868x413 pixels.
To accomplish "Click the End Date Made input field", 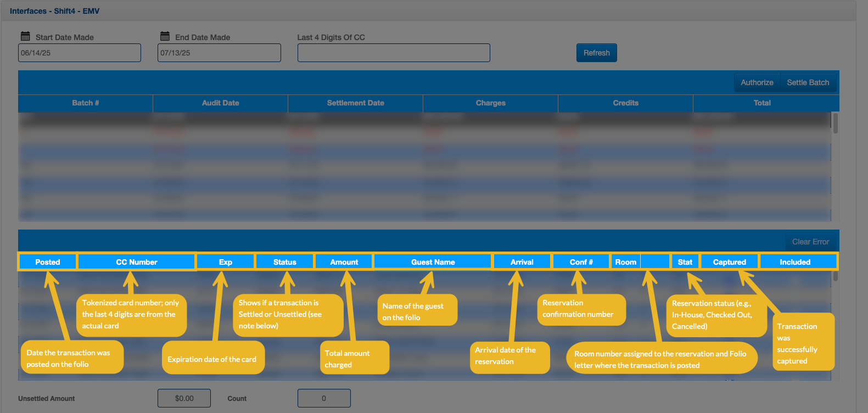I will (219, 53).
